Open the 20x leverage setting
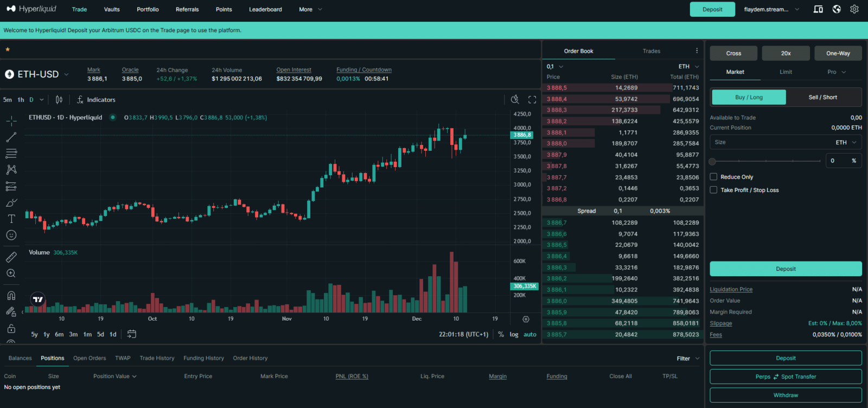This screenshot has height=408, width=868. coord(786,53)
